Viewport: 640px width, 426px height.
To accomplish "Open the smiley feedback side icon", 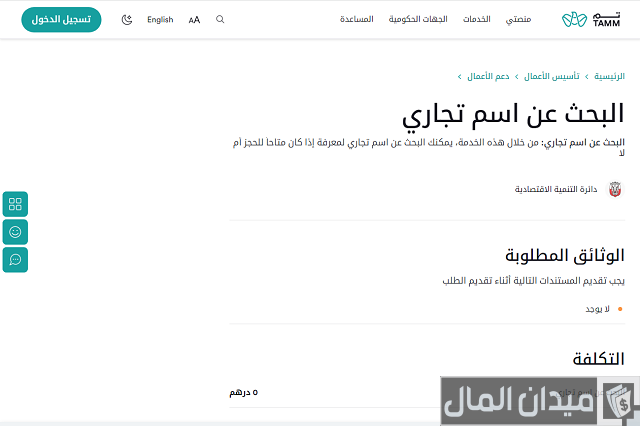I will [x=15, y=232].
